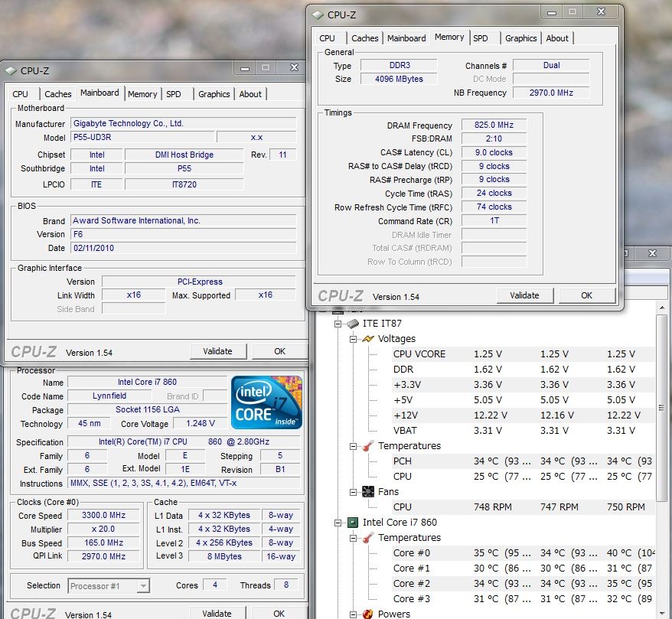The width and height of the screenshot is (672, 619).
Task: Open Graphics tab in Memory window
Action: pyautogui.click(x=520, y=38)
